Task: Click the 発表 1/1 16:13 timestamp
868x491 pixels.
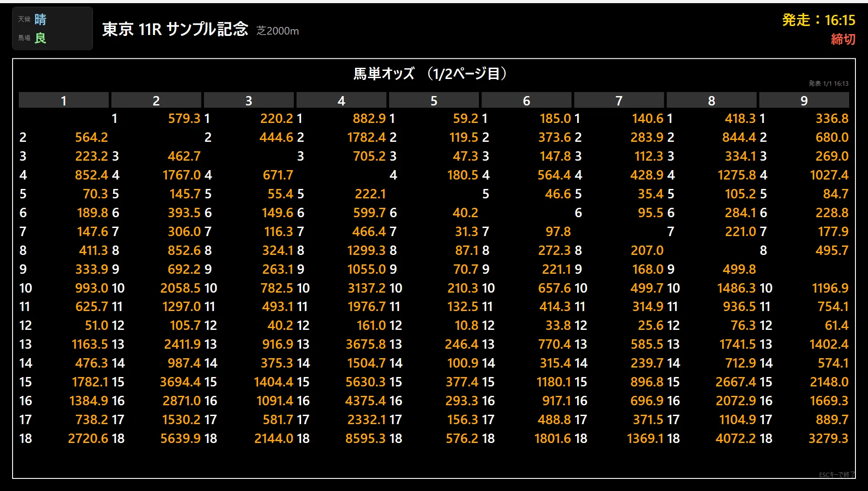Action: [829, 83]
